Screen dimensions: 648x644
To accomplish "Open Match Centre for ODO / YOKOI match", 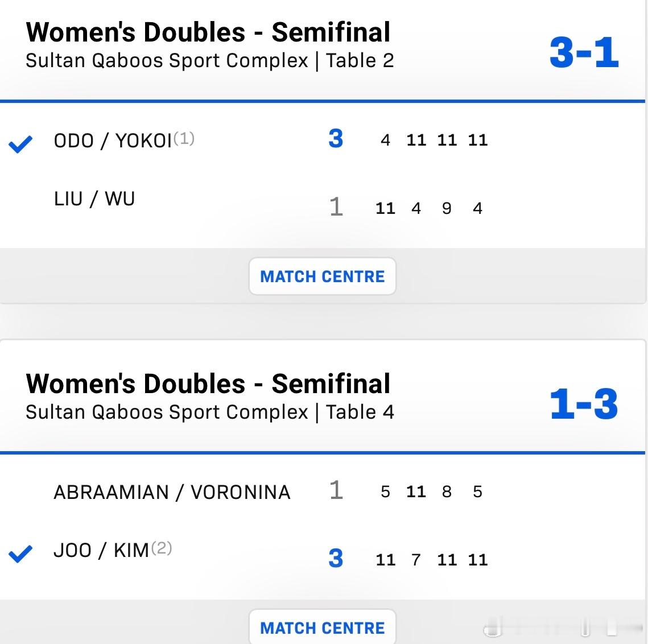I will click(323, 276).
